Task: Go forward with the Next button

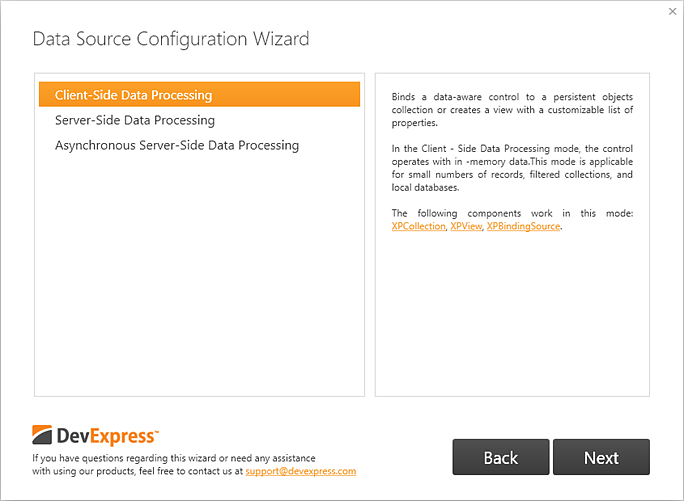Action: point(601,457)
